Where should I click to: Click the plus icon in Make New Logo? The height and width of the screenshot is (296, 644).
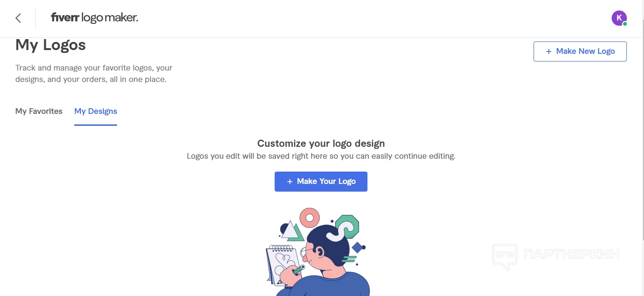549,51
